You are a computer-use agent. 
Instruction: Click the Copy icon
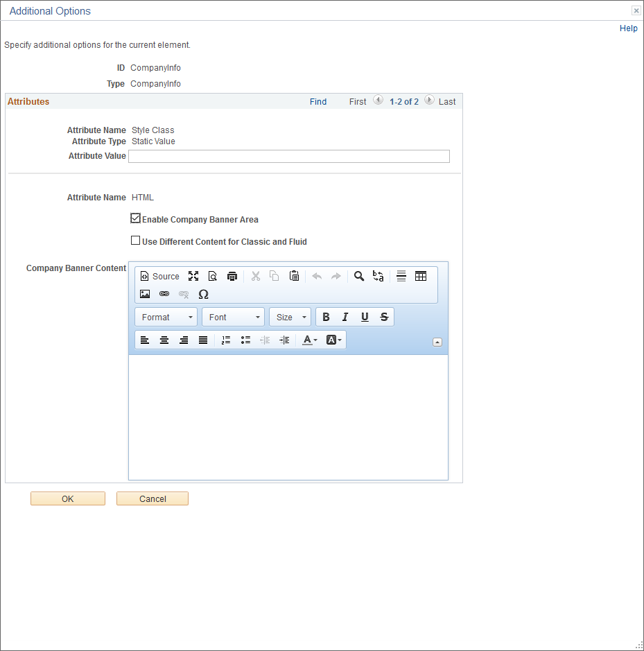pyautogui.click(x=275, y=276)
